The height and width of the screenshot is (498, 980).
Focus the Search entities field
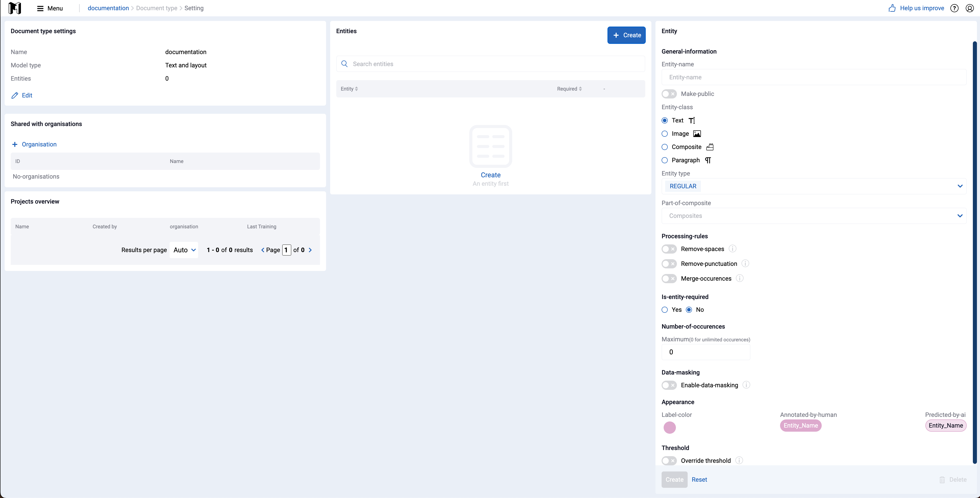(490, 64)
